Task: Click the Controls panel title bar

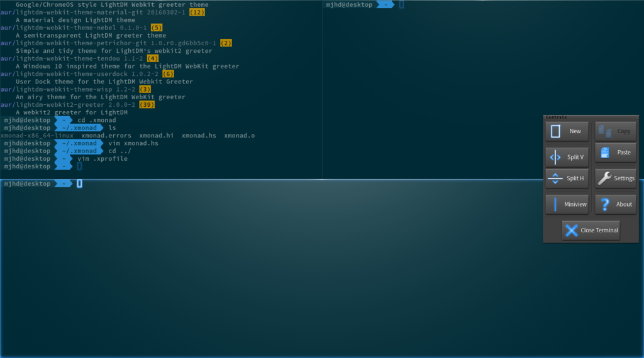Action: pos(591,117)
